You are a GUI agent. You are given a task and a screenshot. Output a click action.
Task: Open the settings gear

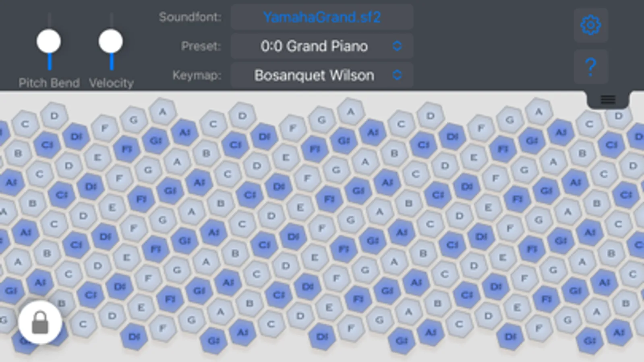590,25
